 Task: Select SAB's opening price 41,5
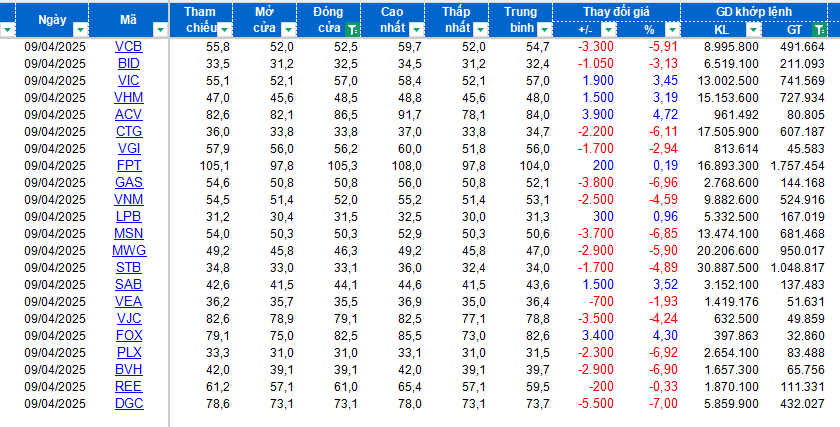click(282, 284)
